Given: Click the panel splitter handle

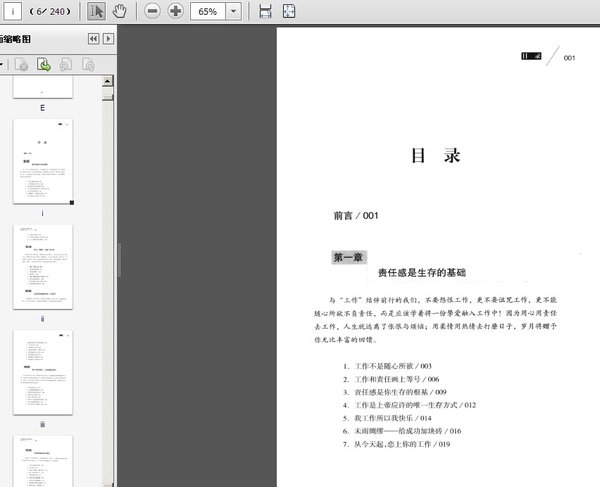Looking at the screenshot, I should click(x=119, y=260).
